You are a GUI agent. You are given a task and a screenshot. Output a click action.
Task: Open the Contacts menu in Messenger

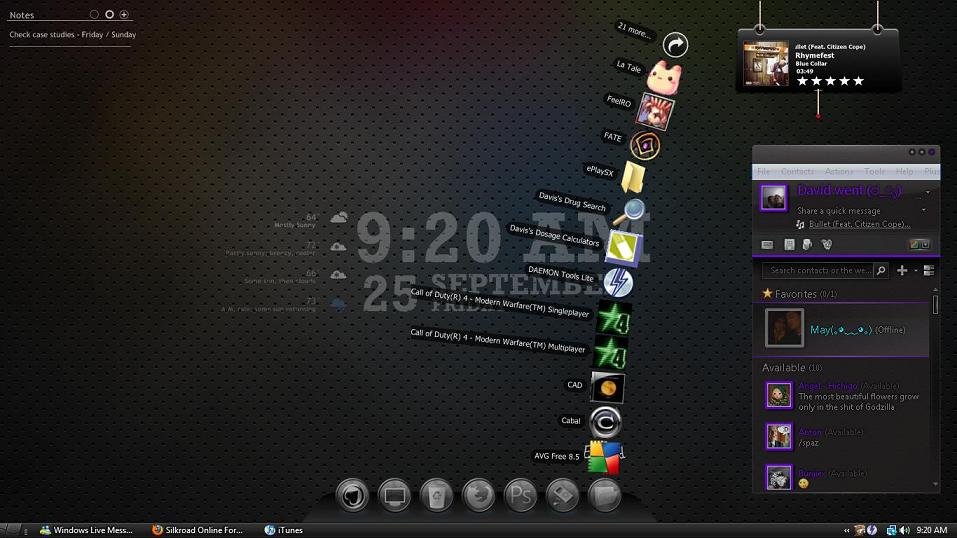coord(797,172)
